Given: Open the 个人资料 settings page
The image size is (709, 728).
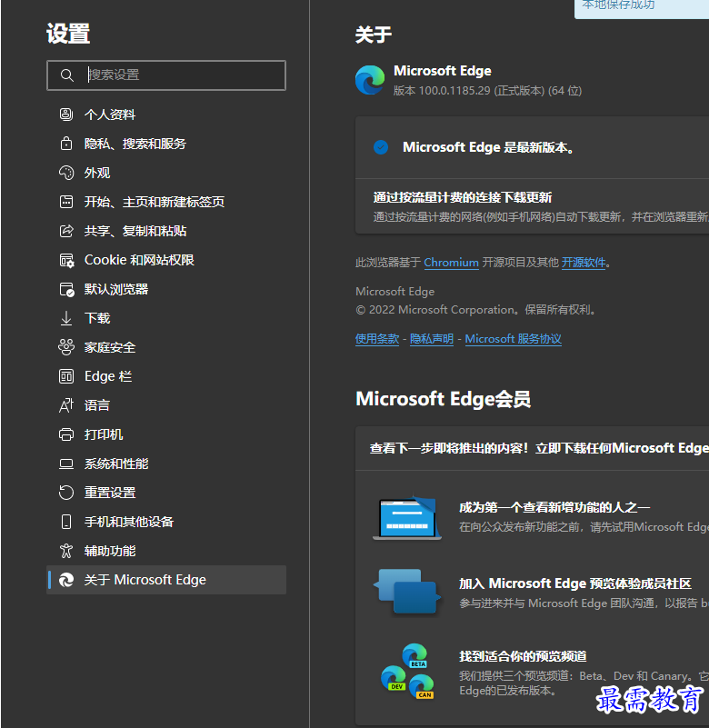Looking at the screenshot, I should point(166,115).
